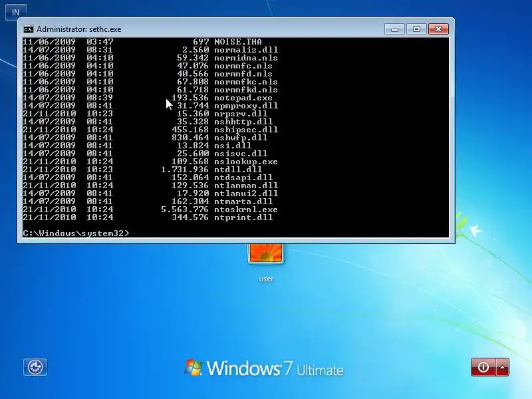Open the Ease of Access button

(x=35, y=367)
